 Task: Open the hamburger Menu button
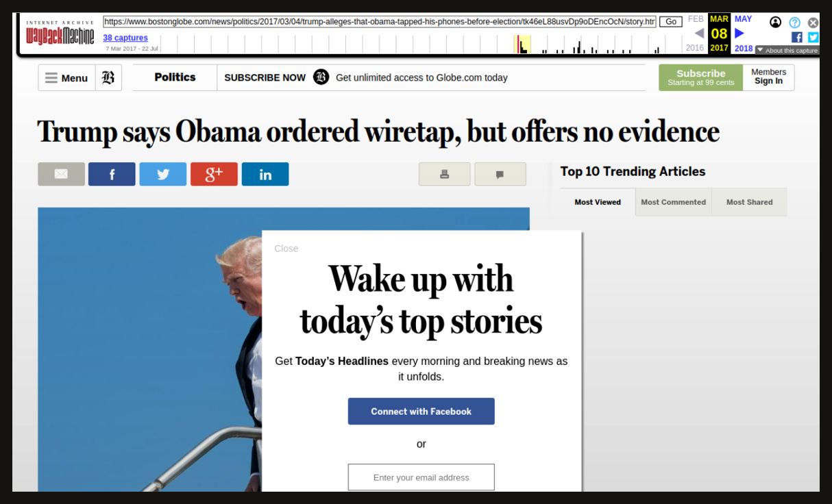point(66,77)
